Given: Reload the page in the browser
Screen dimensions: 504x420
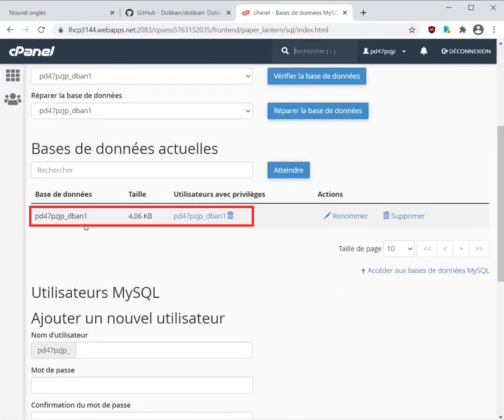Looking at the screenshot, I should pos(41,30).
